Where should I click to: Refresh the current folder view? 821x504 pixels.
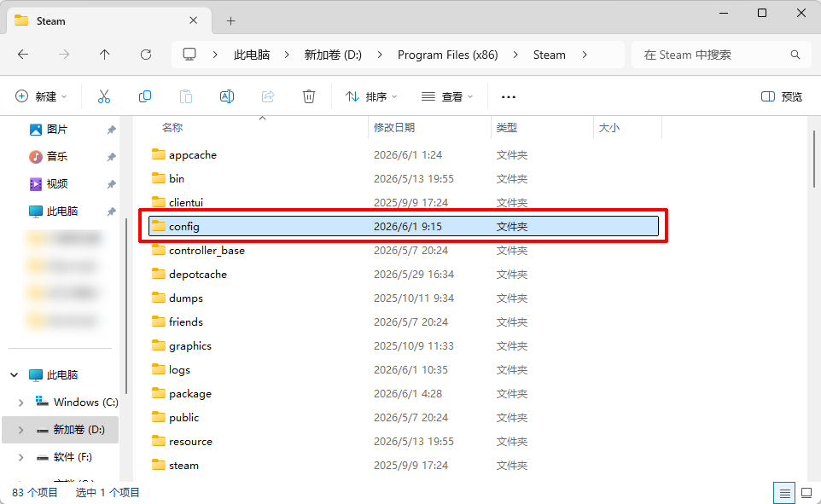pos(146,55)
